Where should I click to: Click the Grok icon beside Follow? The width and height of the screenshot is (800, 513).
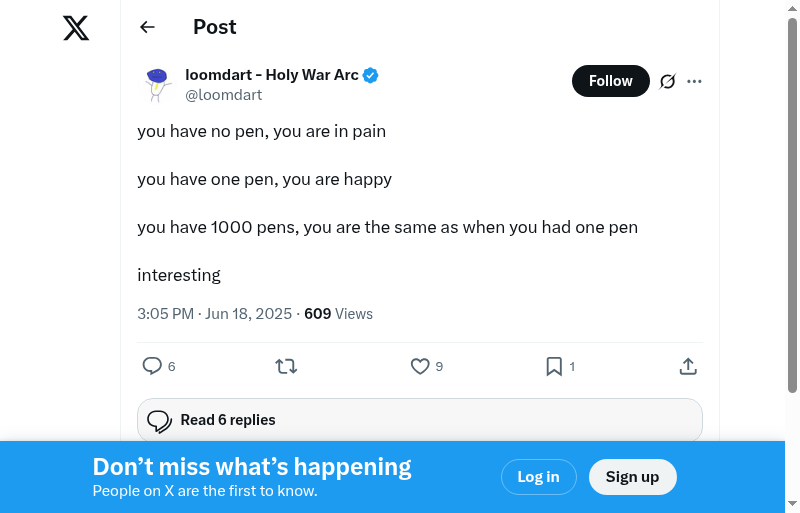click(x=668, y=81)
